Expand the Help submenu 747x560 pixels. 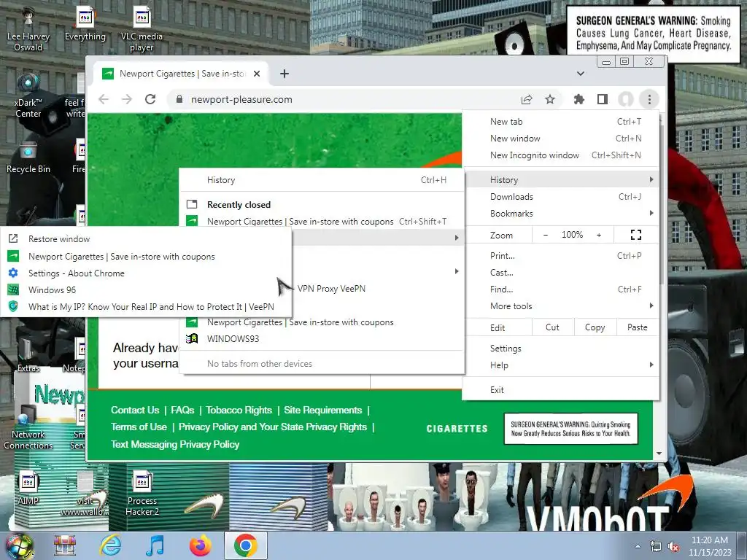(561, 365)
